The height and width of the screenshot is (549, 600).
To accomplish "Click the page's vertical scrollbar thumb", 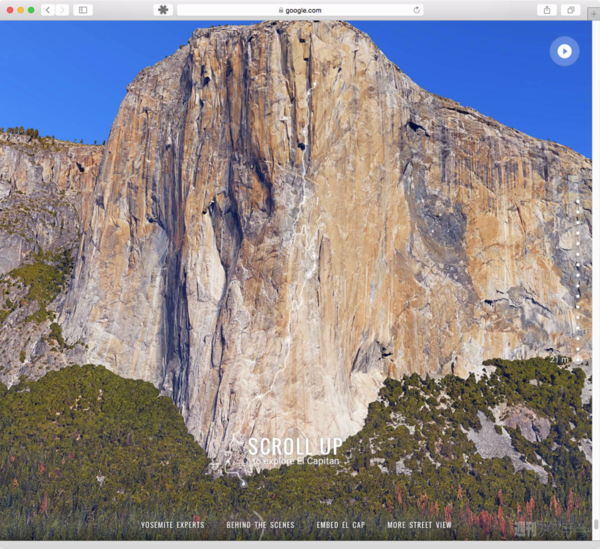I will pos(596,524).
